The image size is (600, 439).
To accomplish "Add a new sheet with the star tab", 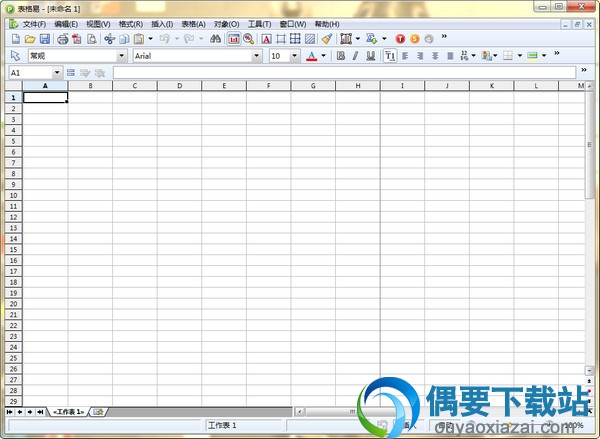I will pyautogui.click(x=98, y=412).
